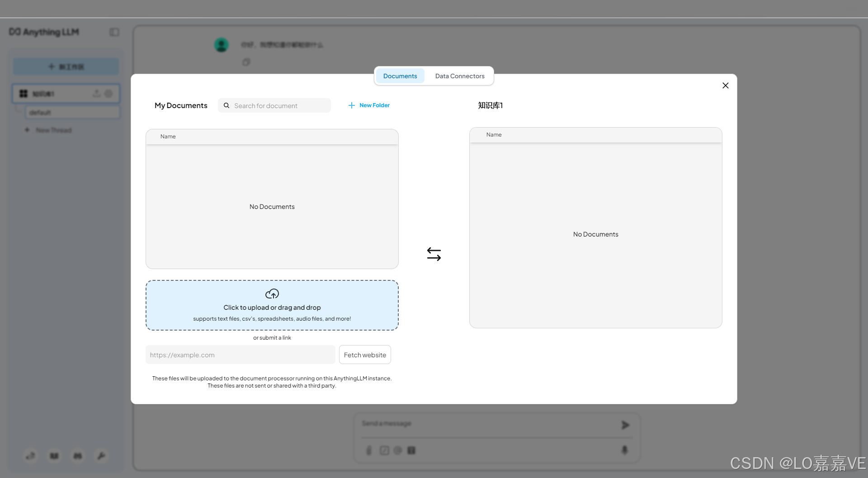Click Name header in the 知识库1 table
This screenshot has width=868, height=478.
(494, 135)
